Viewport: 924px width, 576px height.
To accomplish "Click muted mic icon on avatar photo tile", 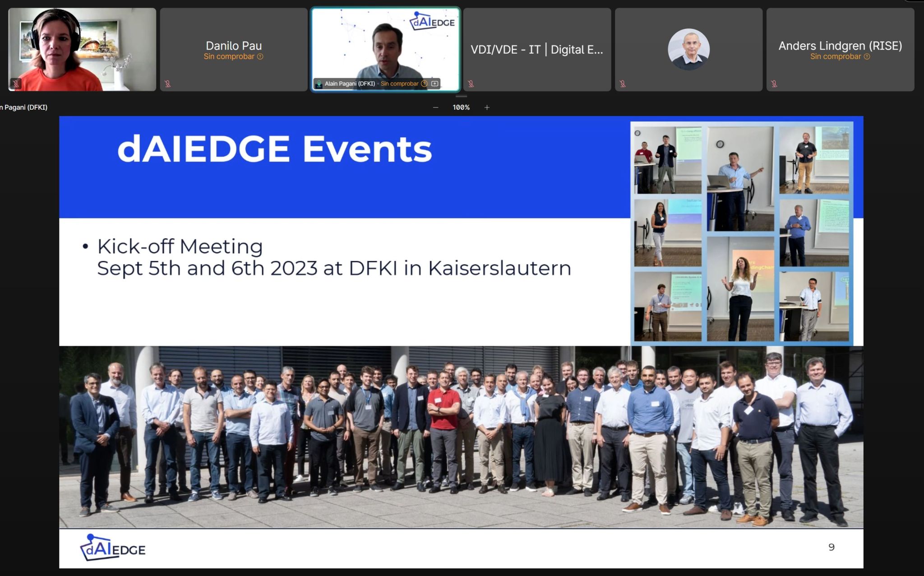I will pos(622,84).
